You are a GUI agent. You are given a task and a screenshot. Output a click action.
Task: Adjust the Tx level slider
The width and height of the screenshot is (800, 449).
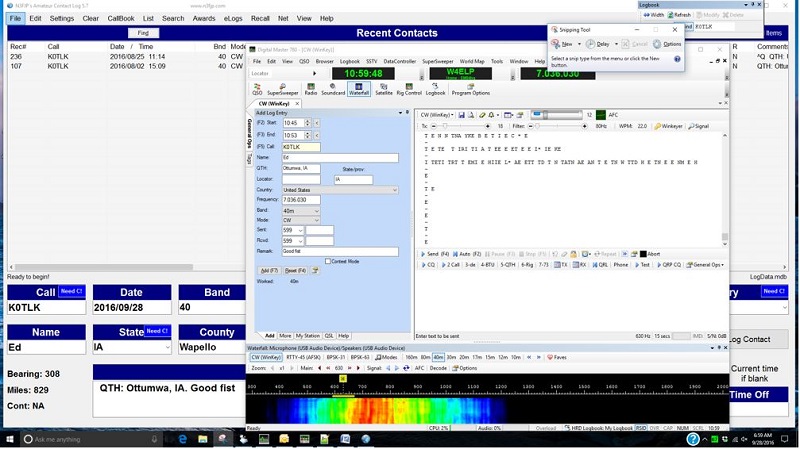(461, 126)
